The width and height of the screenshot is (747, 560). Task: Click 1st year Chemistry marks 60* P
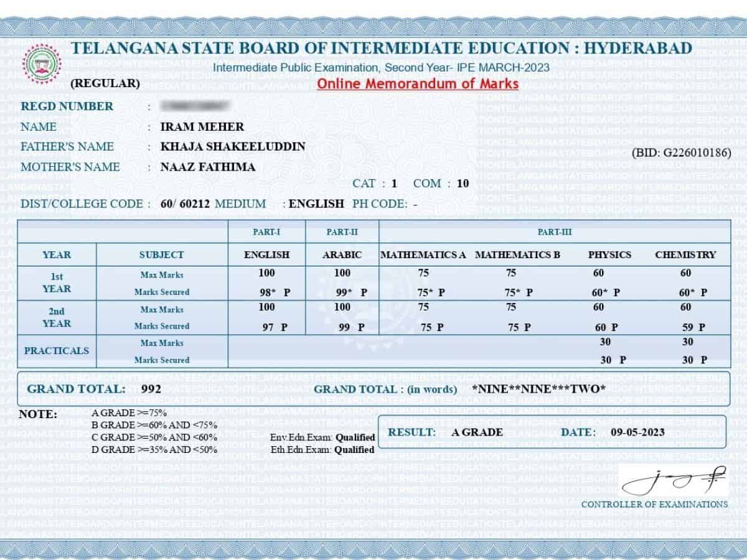click(x=693, y=292)
